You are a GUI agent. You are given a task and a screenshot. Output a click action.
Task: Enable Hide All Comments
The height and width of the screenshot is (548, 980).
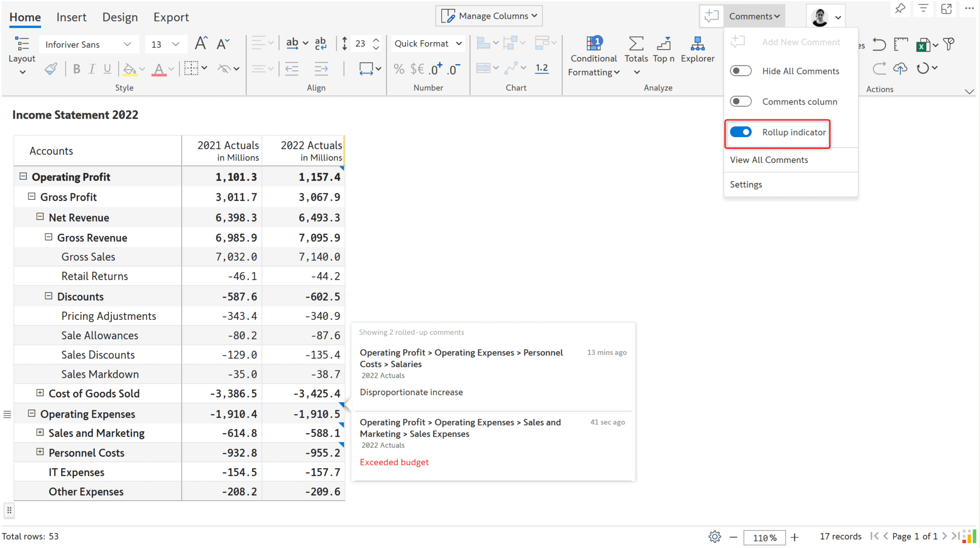click(x=741, y=70)
